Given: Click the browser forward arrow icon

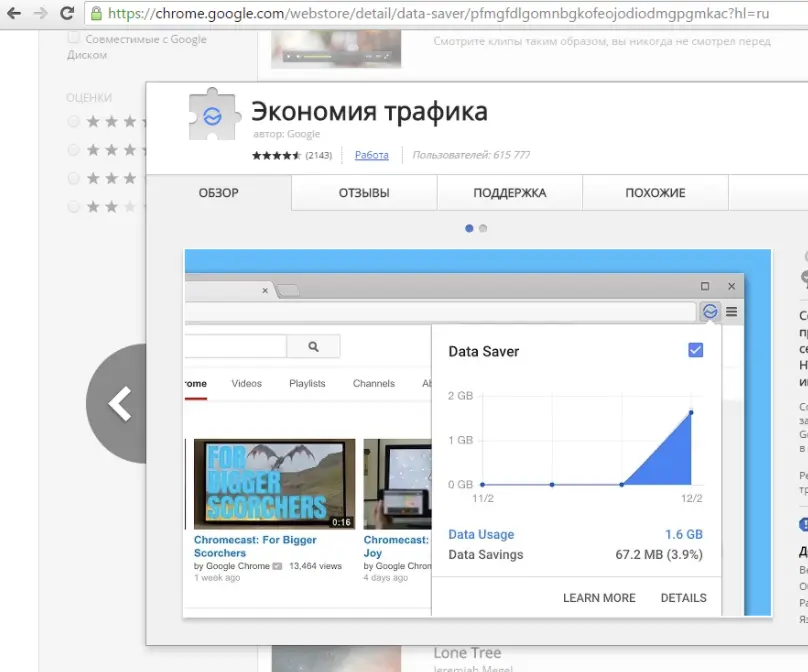Looking at the screenshot, I should pos(40,14).
